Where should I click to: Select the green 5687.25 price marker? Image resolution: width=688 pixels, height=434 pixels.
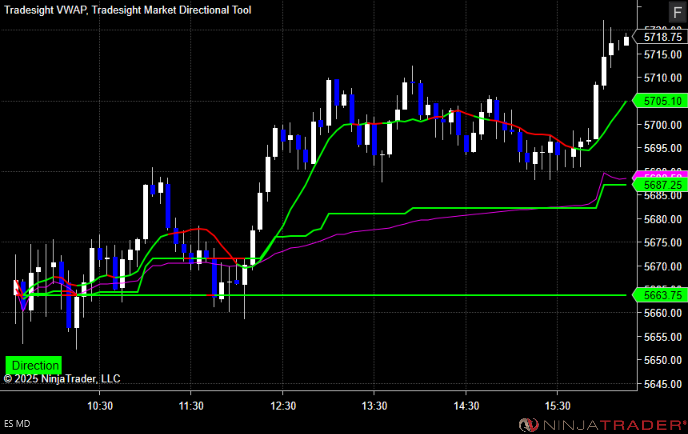point(660,185)
